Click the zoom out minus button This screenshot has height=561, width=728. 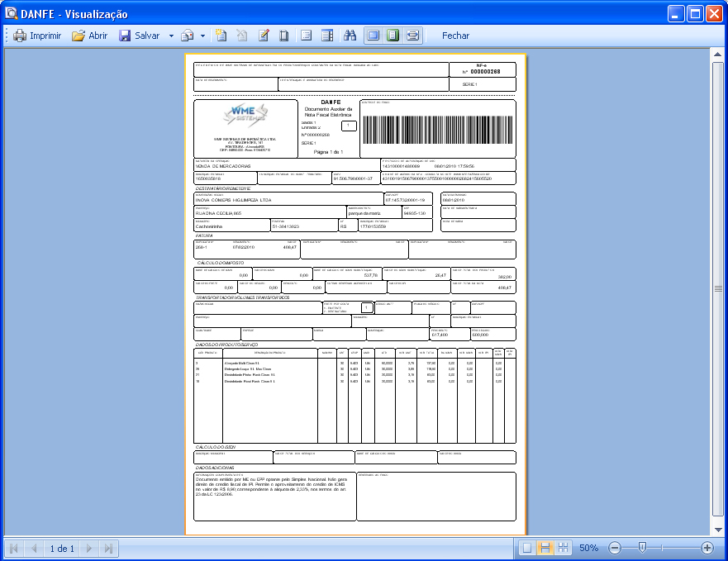pyautogui.click(x=615, y=548)
